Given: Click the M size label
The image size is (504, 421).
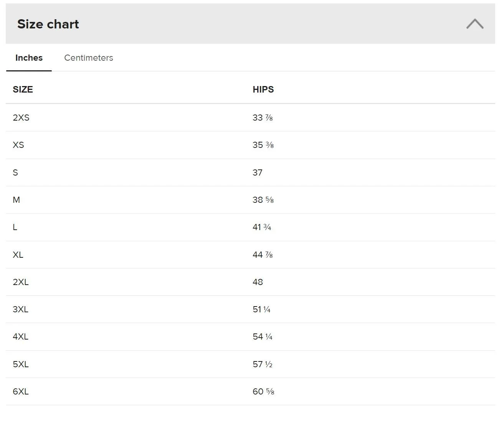Looking at the screenshot, I should click(x=16, y=200).
